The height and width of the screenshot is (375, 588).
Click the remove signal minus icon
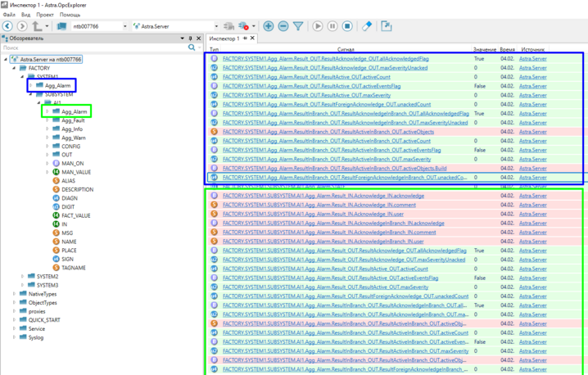283,26
